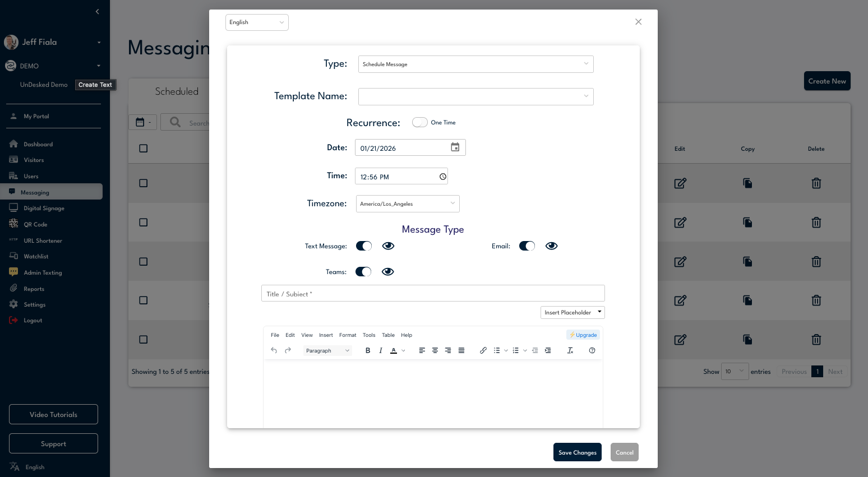Viewport: 868px width, 477px height.
Task: Expand the Template Name dropdown
Action: 475,96
